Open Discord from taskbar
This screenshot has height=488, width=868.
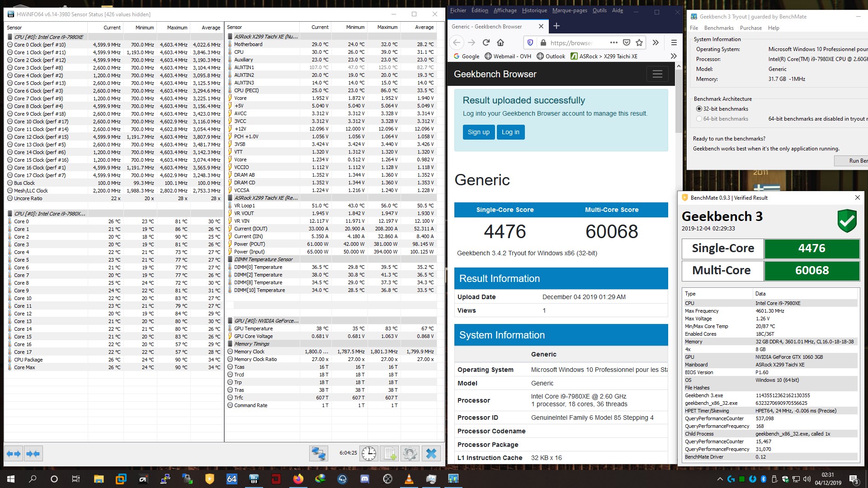point(365,479)
